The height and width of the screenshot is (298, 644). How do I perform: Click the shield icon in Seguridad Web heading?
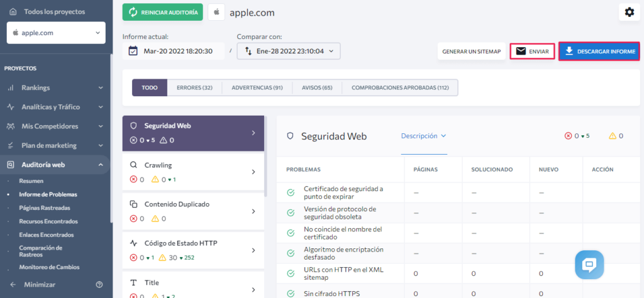pos(290,136)
